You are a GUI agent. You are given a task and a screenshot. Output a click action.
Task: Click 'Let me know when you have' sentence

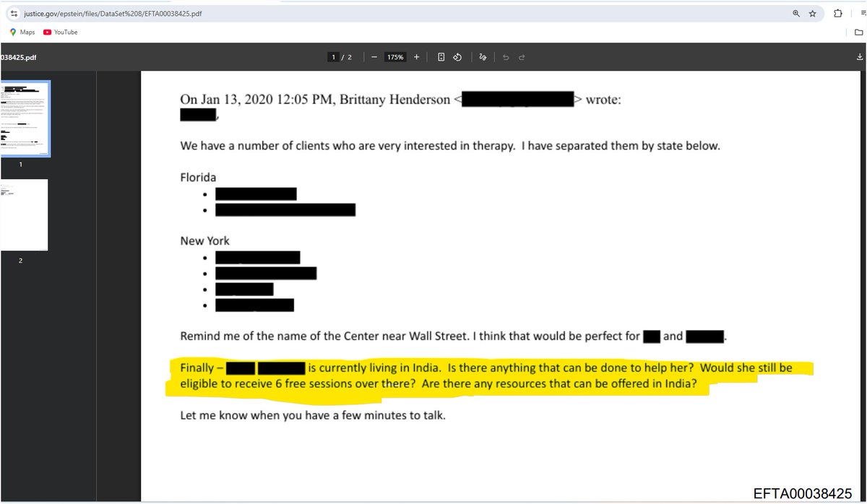point(313,417)
